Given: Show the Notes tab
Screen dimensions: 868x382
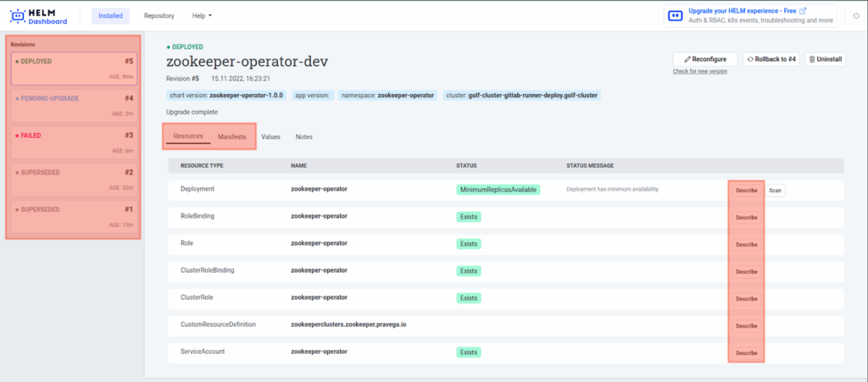Looking at the screenshot, I should pyautogui.click(x=304, y=136).
